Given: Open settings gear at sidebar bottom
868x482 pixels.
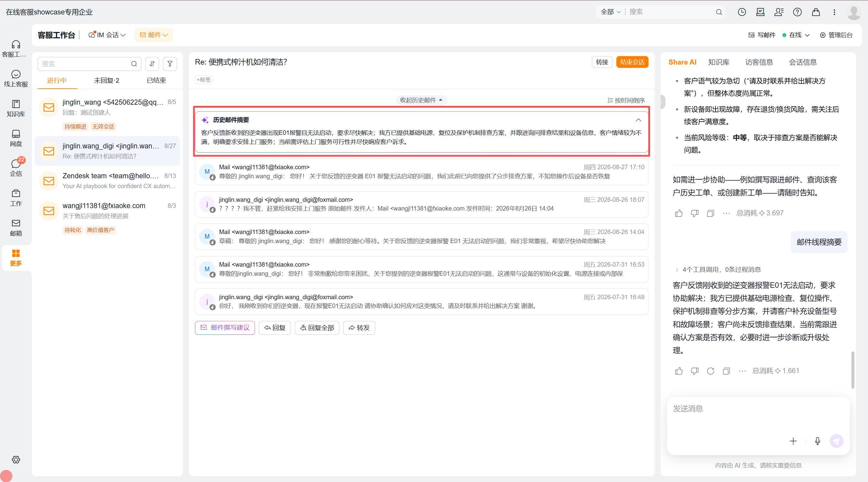Looking at the screenshot, I should point(16,459).
